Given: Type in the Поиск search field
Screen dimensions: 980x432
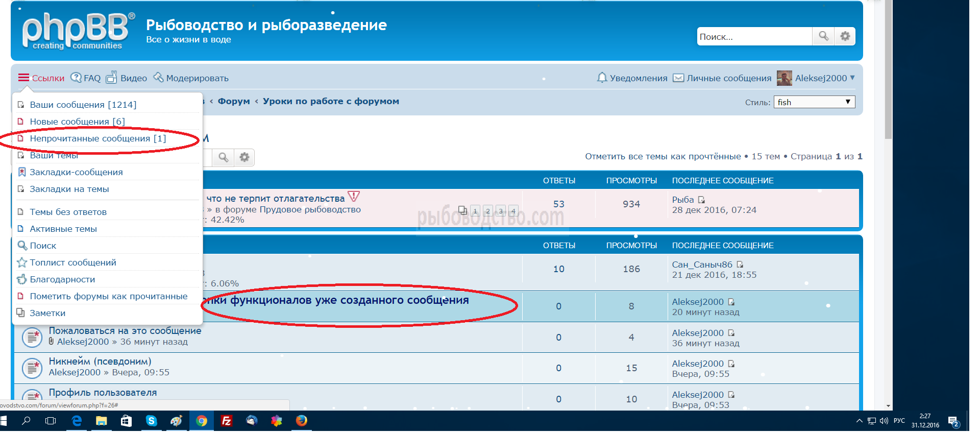Looking at the screenshot, I should click(x=754, y=37).
